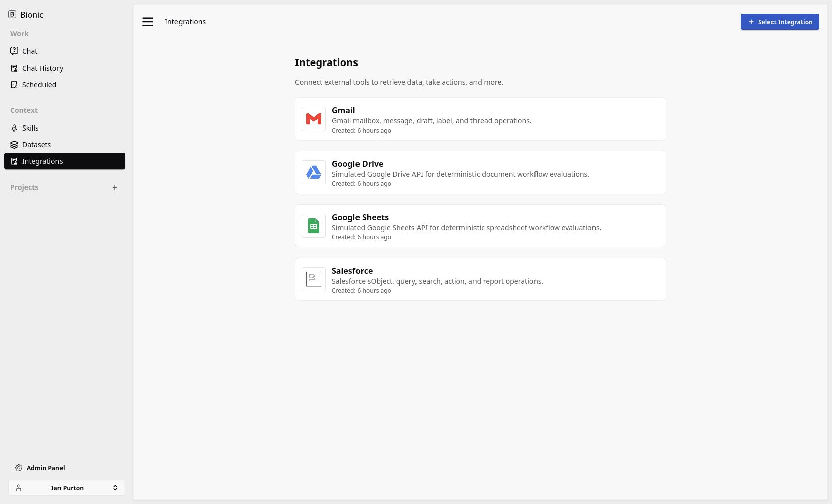Navigate to the Datasets menu item
Screen dimensions: 832x504
[x=65, y=144]
